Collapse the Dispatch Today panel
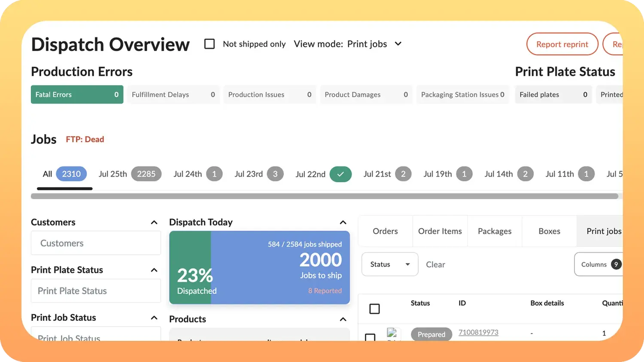The height and width of the screenshot is (362, 644). pyautogui.click(x=343, y=222)
